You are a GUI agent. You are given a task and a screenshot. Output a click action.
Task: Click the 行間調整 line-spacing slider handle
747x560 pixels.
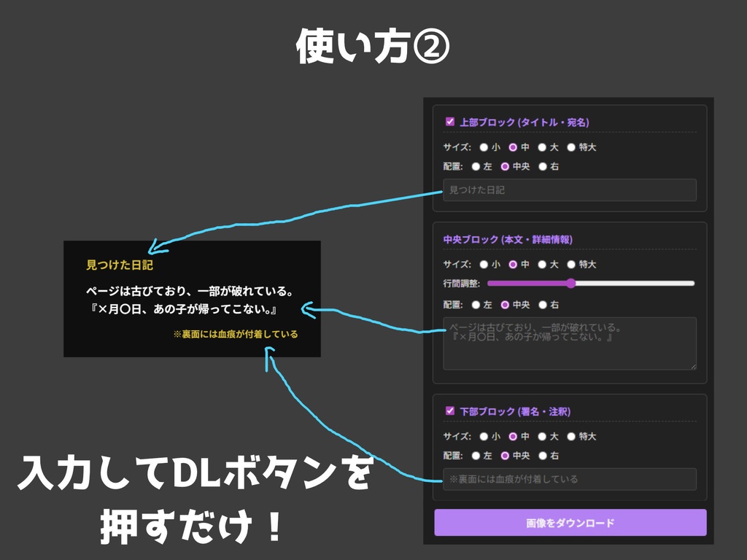[571, 283]
